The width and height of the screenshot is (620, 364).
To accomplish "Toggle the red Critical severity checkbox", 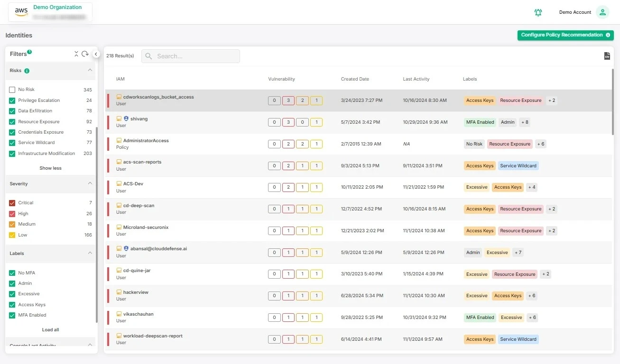I will click(12, 203).
